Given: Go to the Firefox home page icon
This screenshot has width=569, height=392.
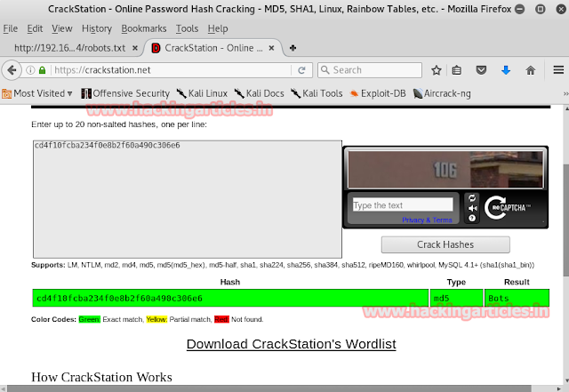Looking at the screenshot, I should pos(531,70).
